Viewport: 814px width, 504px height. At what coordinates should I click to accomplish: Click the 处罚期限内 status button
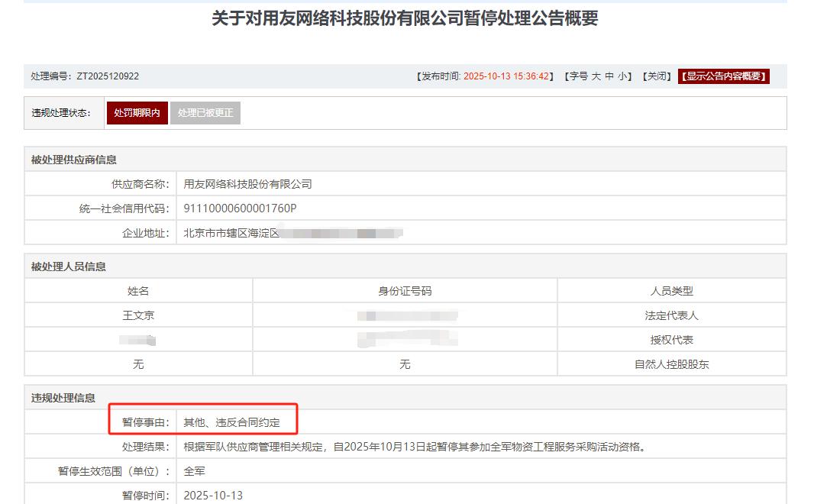tap(137, 112)
